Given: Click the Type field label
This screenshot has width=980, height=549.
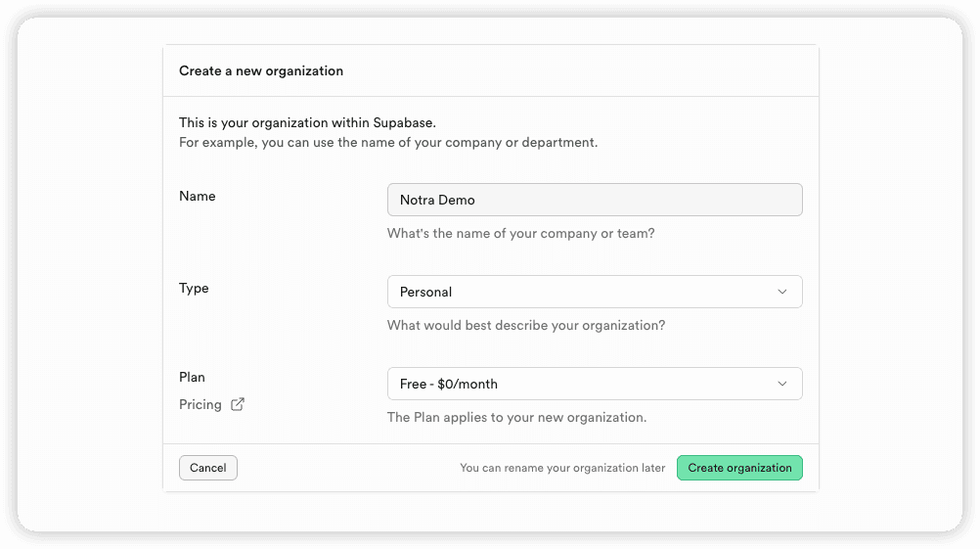Looking at the screenshot, I should pos(194,288).
